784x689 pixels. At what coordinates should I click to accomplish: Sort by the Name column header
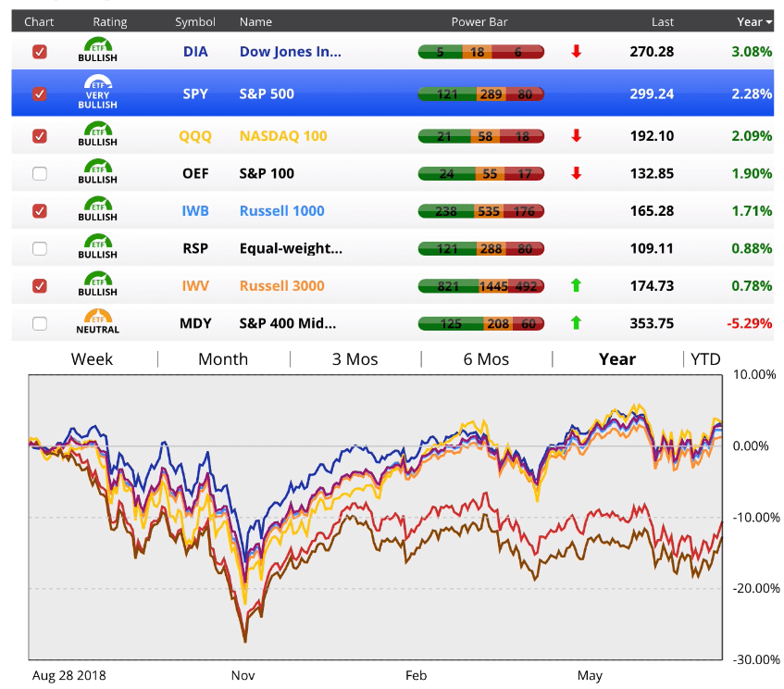[x=255, y=21]
